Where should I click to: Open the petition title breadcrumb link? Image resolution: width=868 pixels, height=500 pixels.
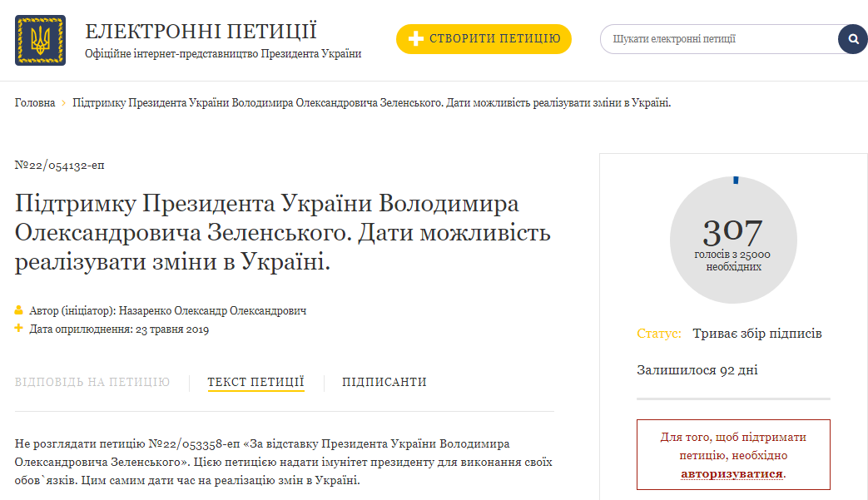coord(371,103)
